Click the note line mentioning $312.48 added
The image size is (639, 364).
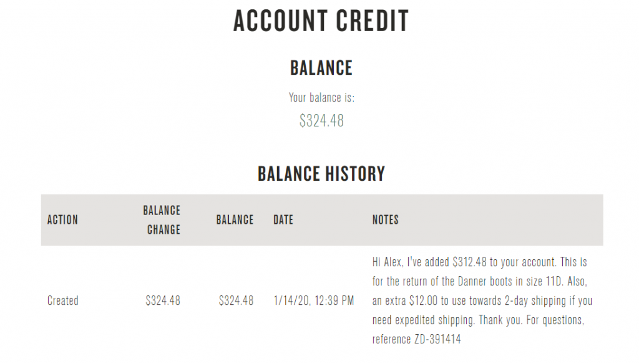coord(480,262)
